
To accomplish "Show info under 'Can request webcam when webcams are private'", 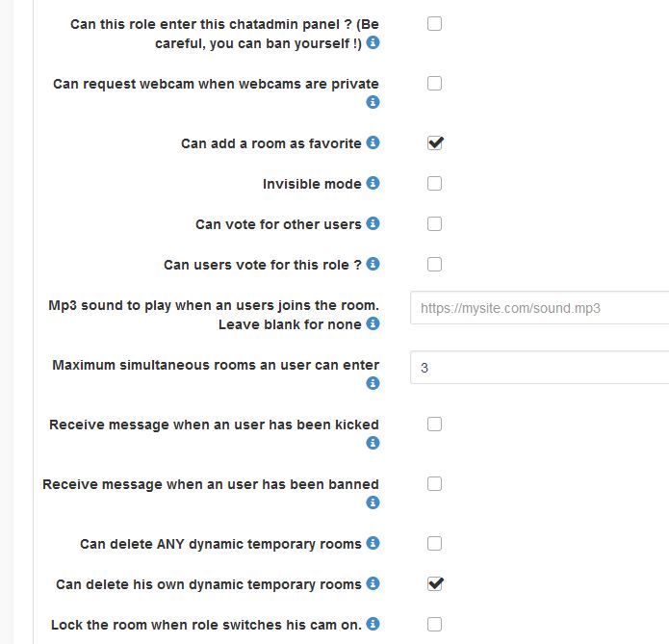I will [373, 102].
